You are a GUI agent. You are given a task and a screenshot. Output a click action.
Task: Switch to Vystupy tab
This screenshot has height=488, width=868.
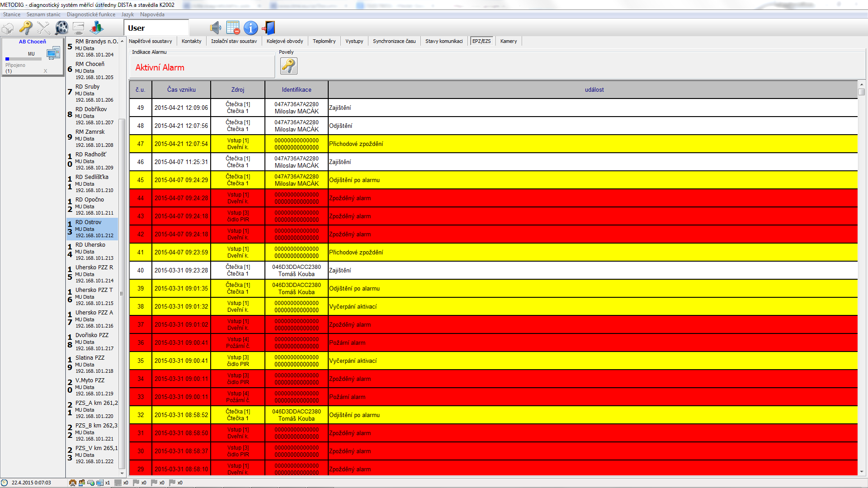[x=354, y=41]
